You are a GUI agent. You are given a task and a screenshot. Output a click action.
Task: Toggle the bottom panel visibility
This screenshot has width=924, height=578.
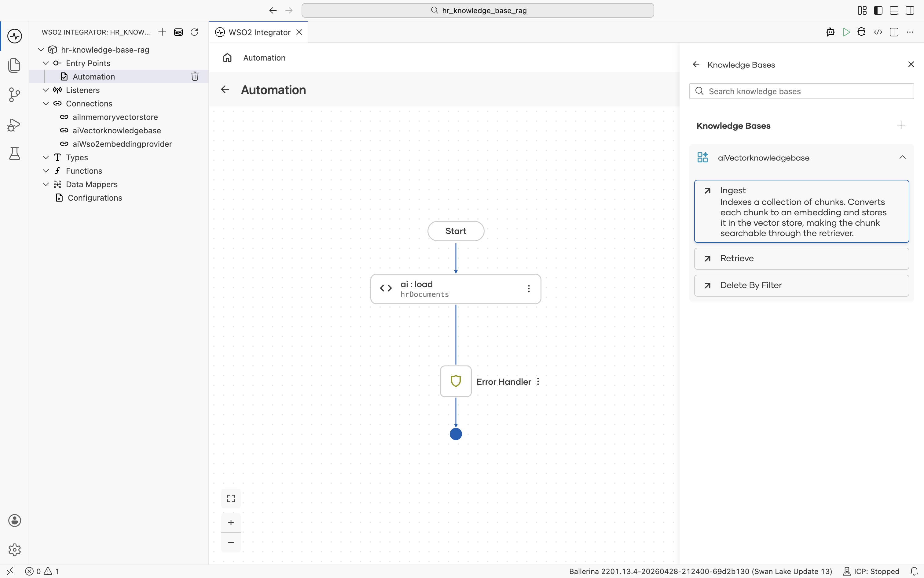894,10
